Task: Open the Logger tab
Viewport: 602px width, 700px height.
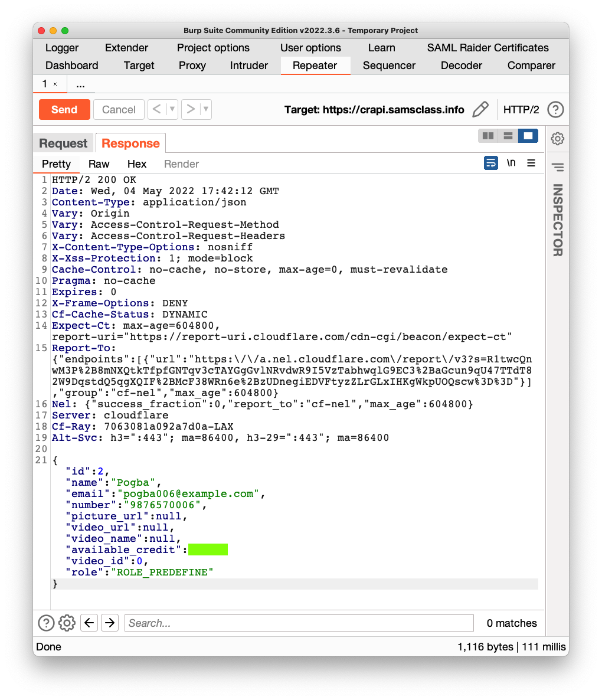Action: (61, 48)
